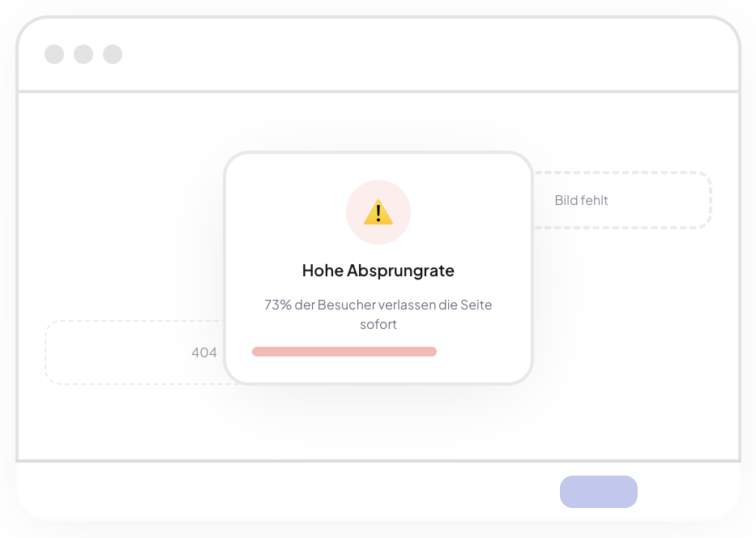Select the "Hohe Absprungrate" heading
Screen dimensions: 756x538
(x=378, y=271)
